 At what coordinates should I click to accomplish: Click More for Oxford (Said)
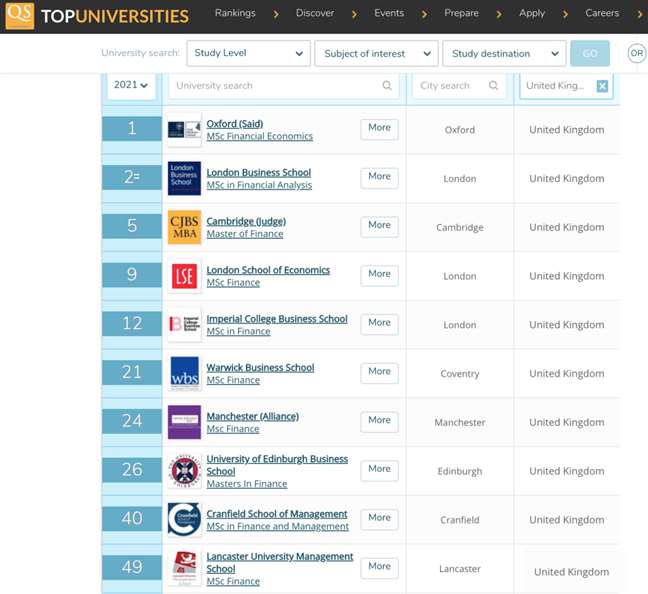[379, 129]
